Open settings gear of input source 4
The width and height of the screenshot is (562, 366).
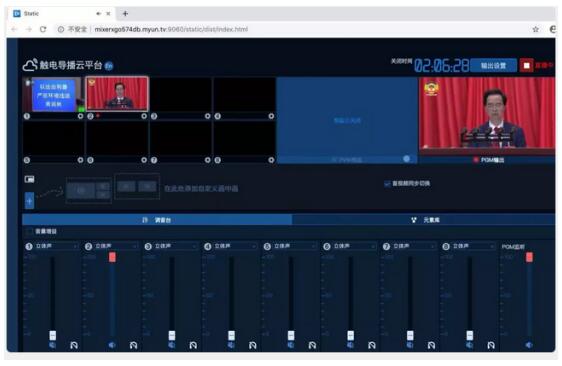271,116
